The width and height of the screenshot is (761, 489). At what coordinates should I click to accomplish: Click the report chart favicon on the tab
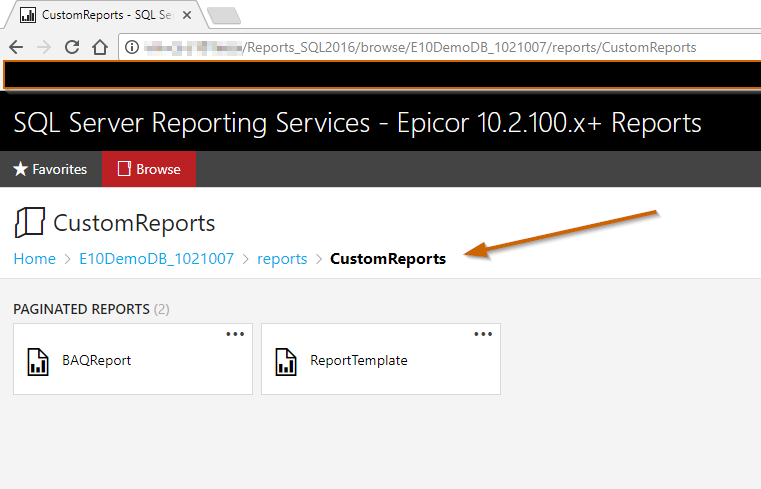pyautogui.click(x=28, y=15)
